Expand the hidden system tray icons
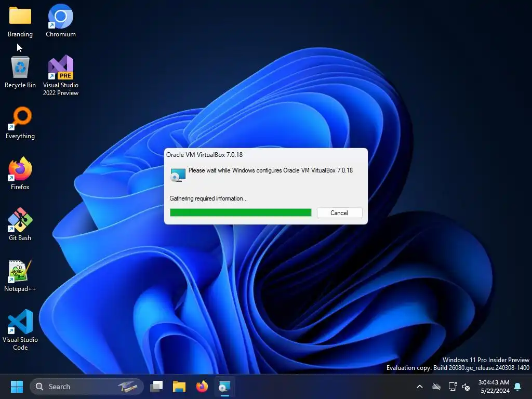The width and height of the screenshot is (532, 399). [x=420, y=387]
